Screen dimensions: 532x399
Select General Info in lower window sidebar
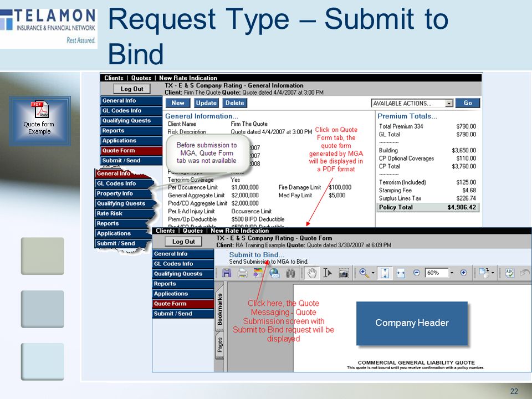pyautogui.click(x=183, y=254)
